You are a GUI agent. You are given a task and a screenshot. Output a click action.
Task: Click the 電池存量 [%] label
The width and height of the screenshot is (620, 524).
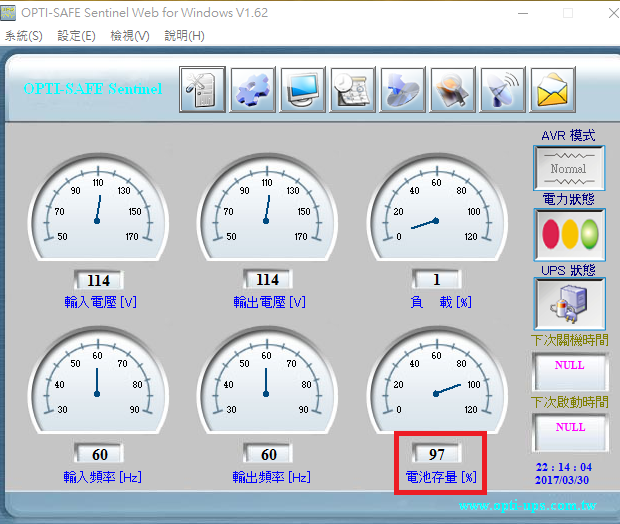coord(441,477)
